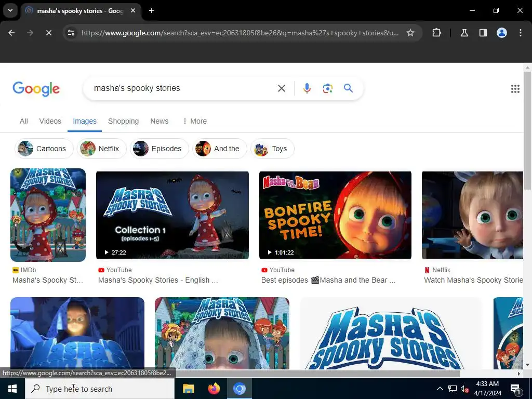Filter images by Cartoons chip
This screenshot has height=399, width=532.
click(x=44, y=149)
